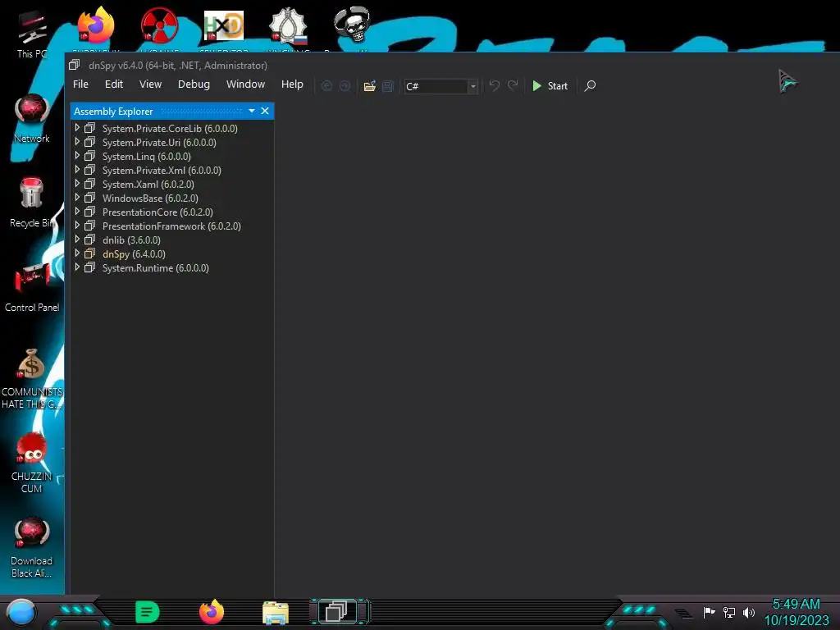Screen dimensions: 840x630
Task: Open COMMUNISTS HATE THIS desktop shortcut
Action: [32, 378]
